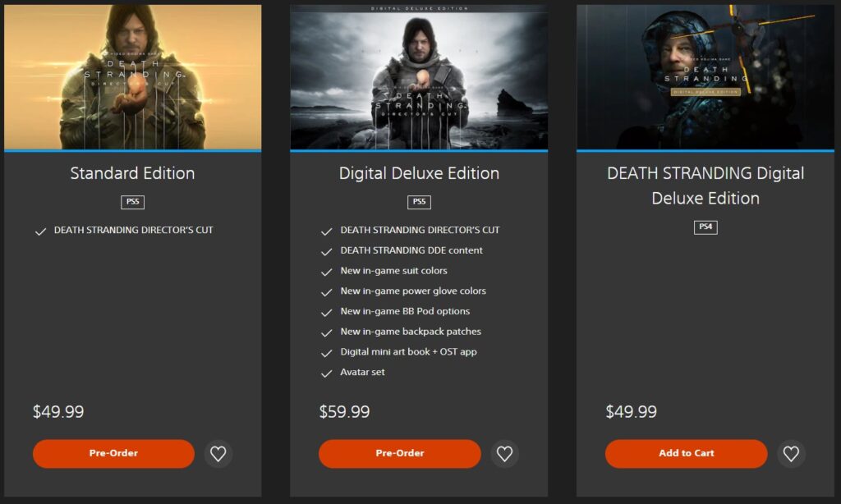Click the Digital Deluxe Edition title
This screenshot has width=841, height=504.
[x=418, y=173]
